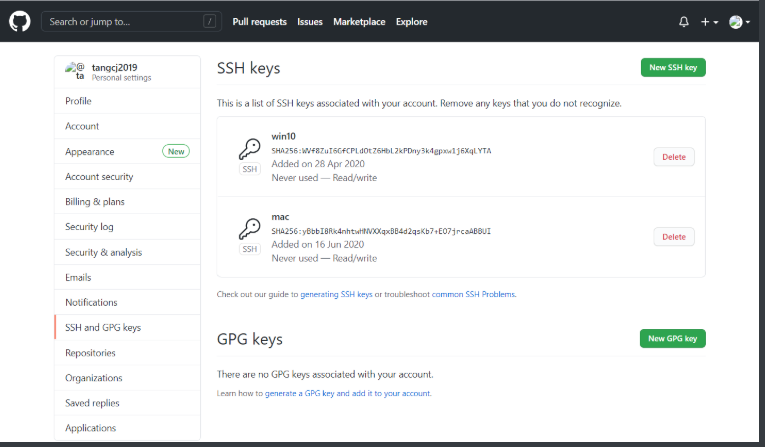Open the common SSH Problems link
The height and width of the screenshot is (447, 765).
click(473, 294)
